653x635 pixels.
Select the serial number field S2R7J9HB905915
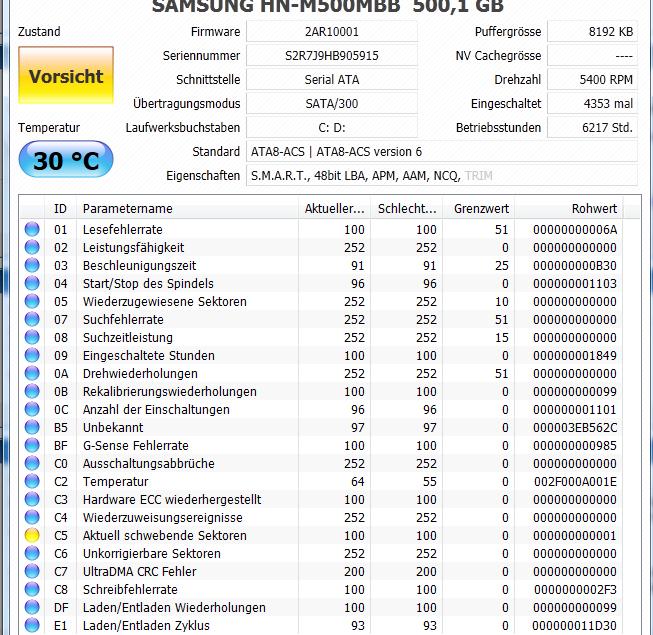(x=331, y=56)
